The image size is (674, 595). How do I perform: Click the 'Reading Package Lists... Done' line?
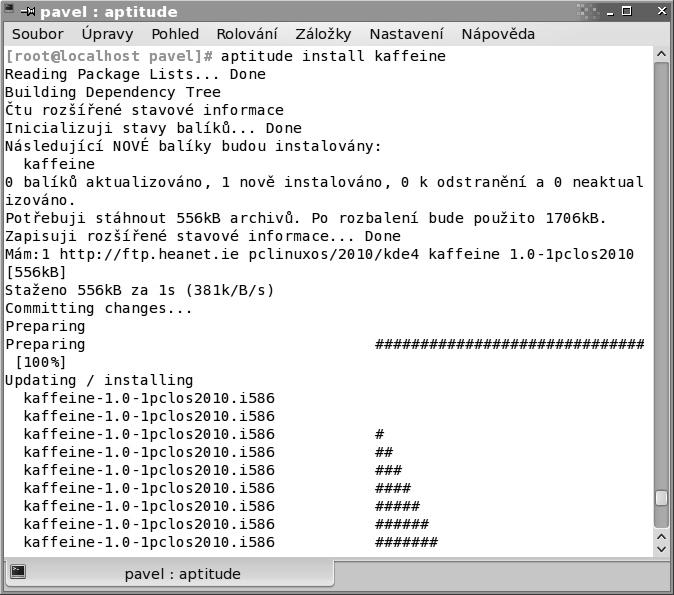pos(135,74)
